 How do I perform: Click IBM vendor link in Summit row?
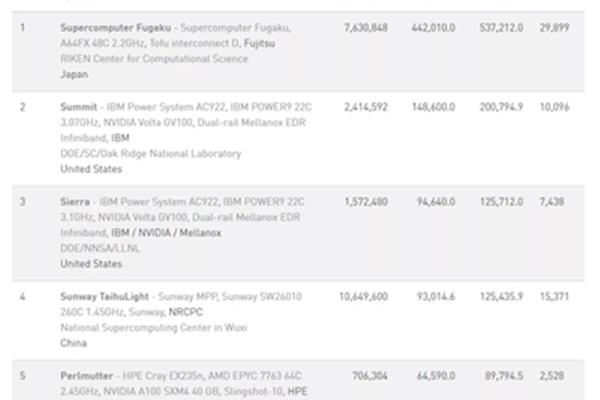120,138
